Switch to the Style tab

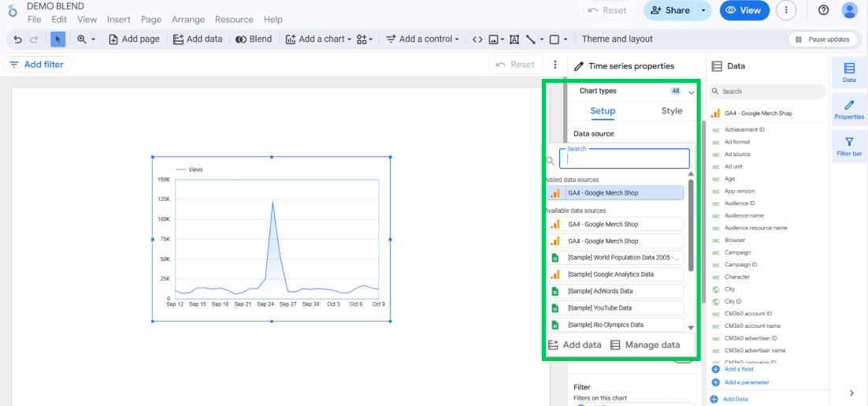[x=671, y=111]
